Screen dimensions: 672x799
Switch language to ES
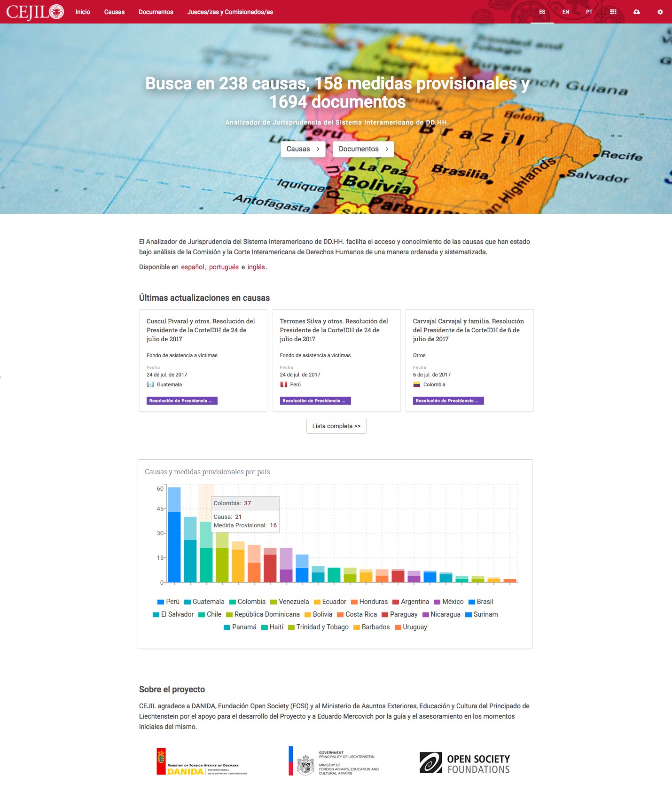[542, 12]
